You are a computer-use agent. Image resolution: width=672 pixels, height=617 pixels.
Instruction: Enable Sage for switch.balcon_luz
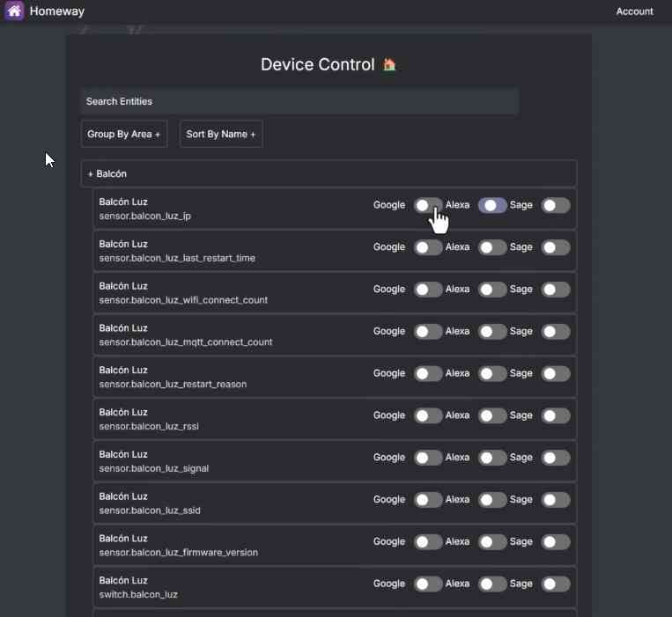tap(556, 584)
